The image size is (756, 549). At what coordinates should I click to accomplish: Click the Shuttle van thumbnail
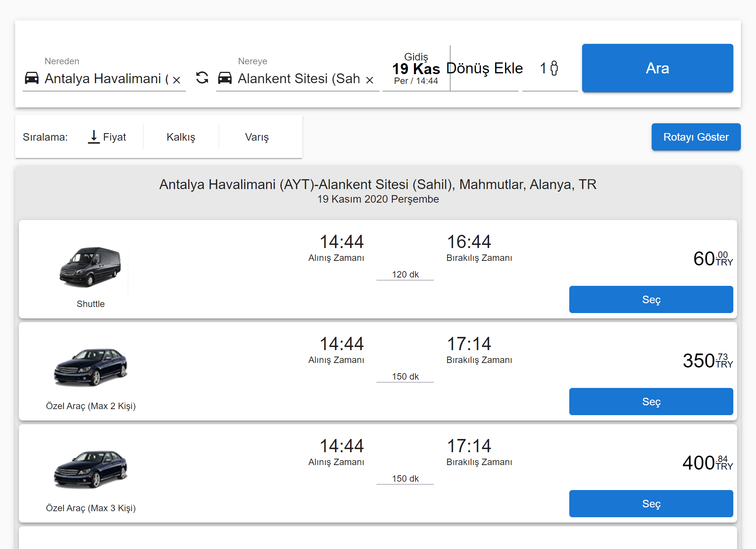tap(90, 267)
